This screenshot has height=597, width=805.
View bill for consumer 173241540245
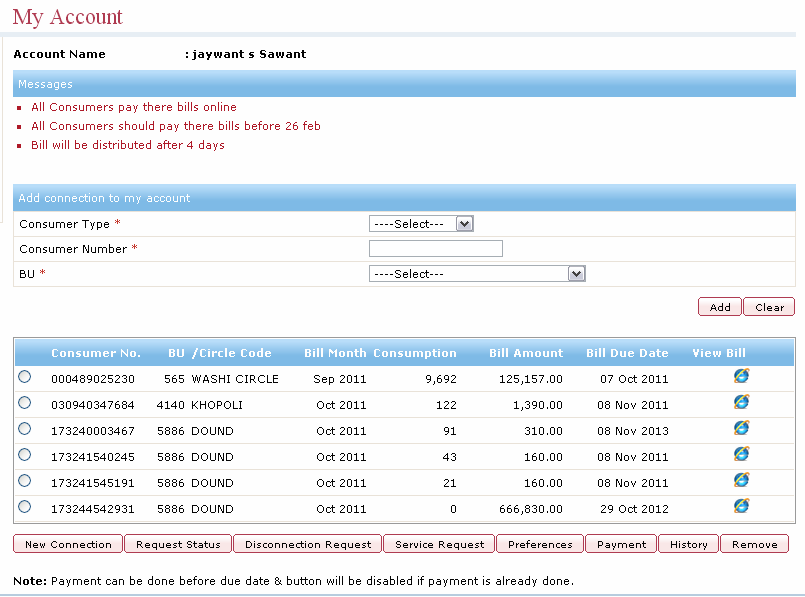(741, 453)
